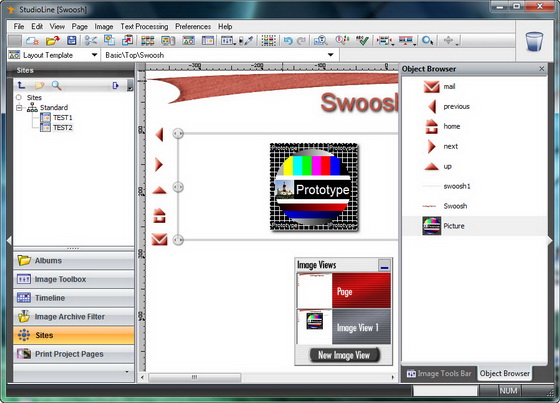
Task: Switch to the Object Browser tab
Action: pos(504,373)
